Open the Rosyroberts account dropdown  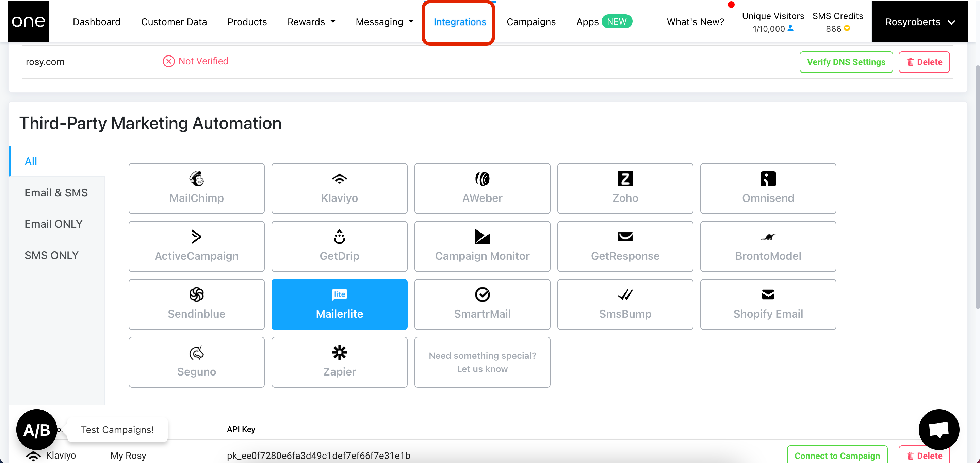(919, 22)
